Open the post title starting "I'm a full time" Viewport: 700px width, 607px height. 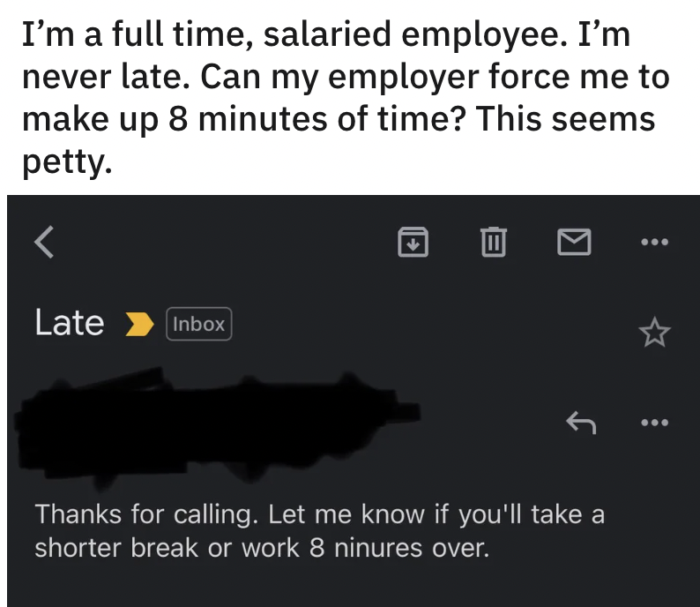coord(328,37)
